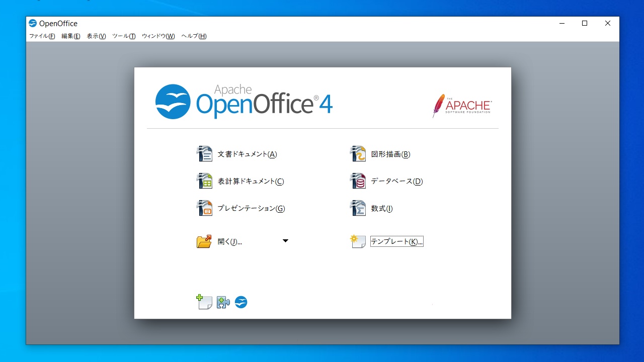Click the テンプレート(K)... button
The image size is (644, 362).
tap(397, 242)
